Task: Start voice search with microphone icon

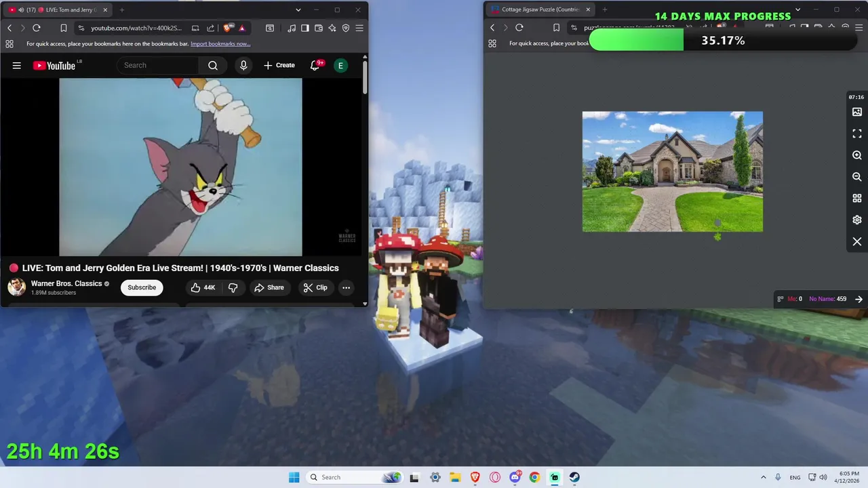Action: point(243,65)
